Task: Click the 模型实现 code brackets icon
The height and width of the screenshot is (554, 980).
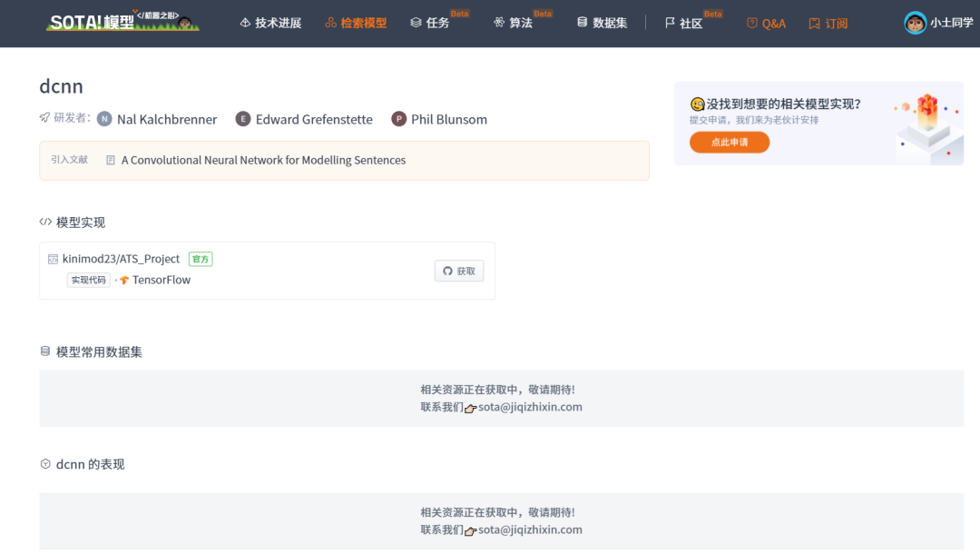Action: [x=45, y=222]
